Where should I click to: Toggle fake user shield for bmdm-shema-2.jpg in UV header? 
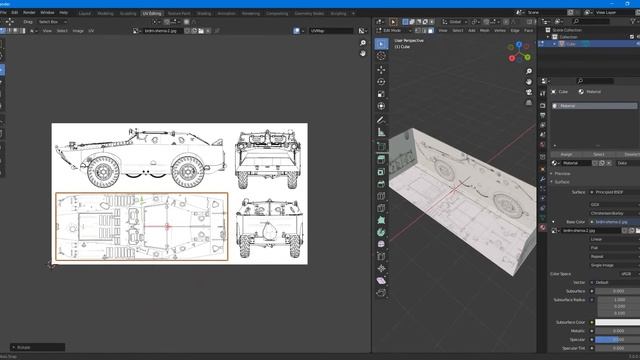click(187, 31)
